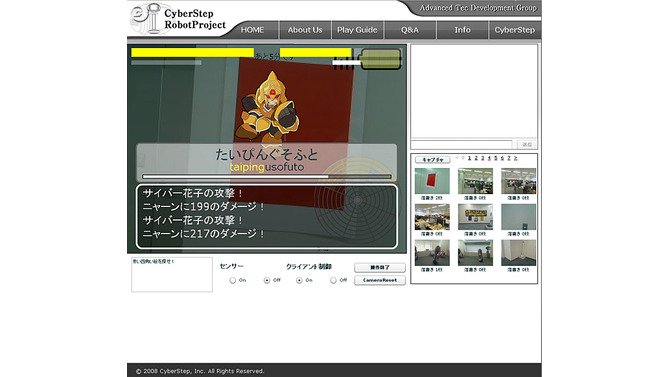Click the typing progress bar
Screen dimensions: 670x377
pos(267,176)
